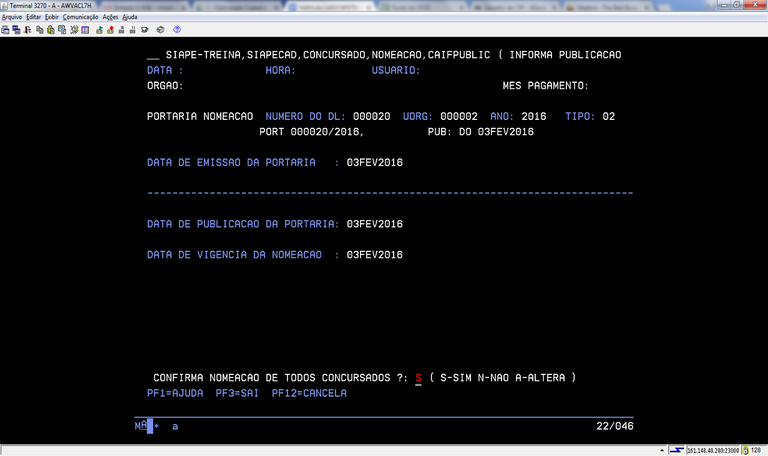Click the black envelope-like toolbar icon
This screenshot has width=768, height=456.
point(144,30)
